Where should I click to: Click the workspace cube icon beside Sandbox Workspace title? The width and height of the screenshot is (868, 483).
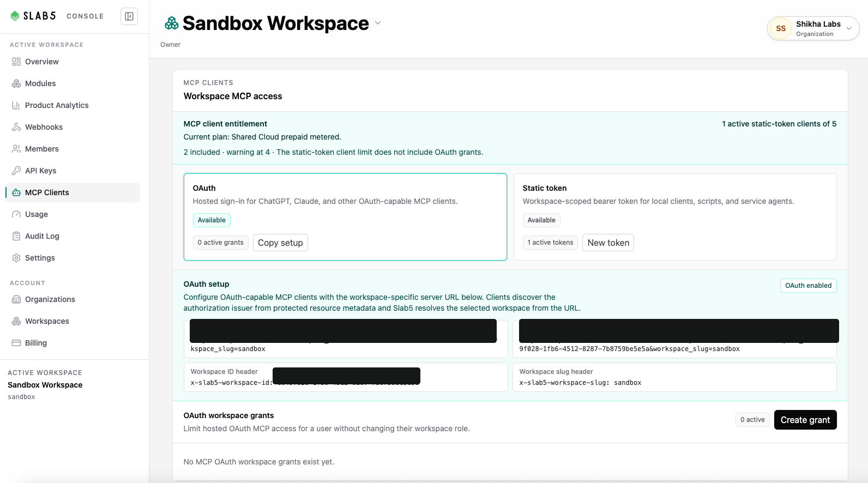[x=172, y=23]
